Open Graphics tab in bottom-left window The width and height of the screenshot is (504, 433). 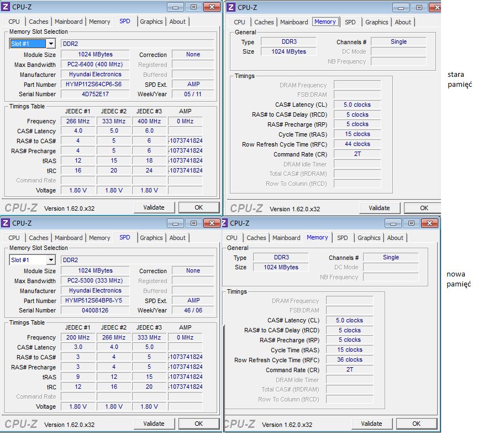(x=151, y=238)
